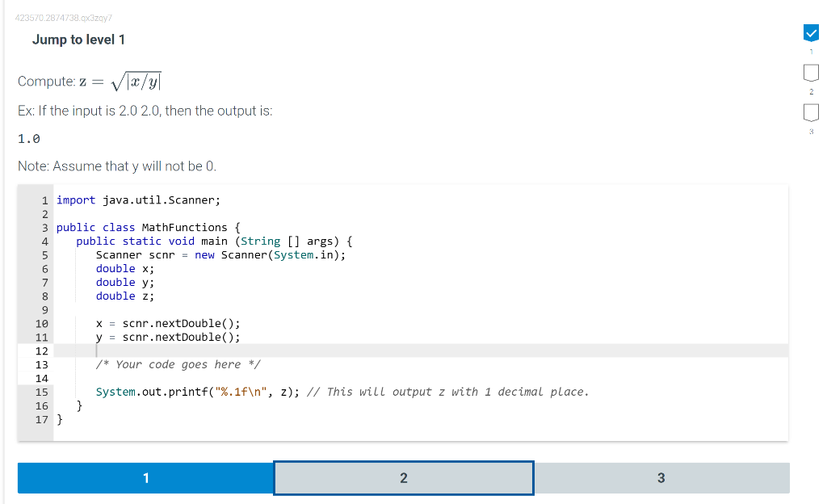This screenshot has height=504, width=827.
Task: Click the level 2 progress marker in sidebar
Action: 810,72
